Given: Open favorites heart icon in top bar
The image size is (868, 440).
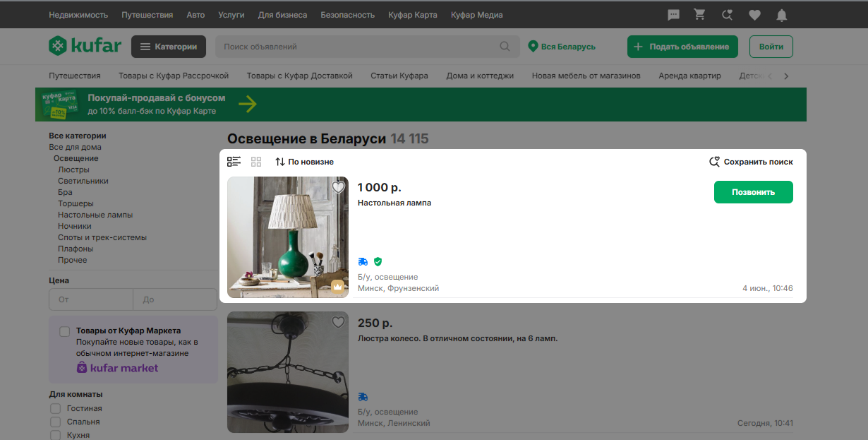Looking at the screenshot, I should click(x=754, y=15).
